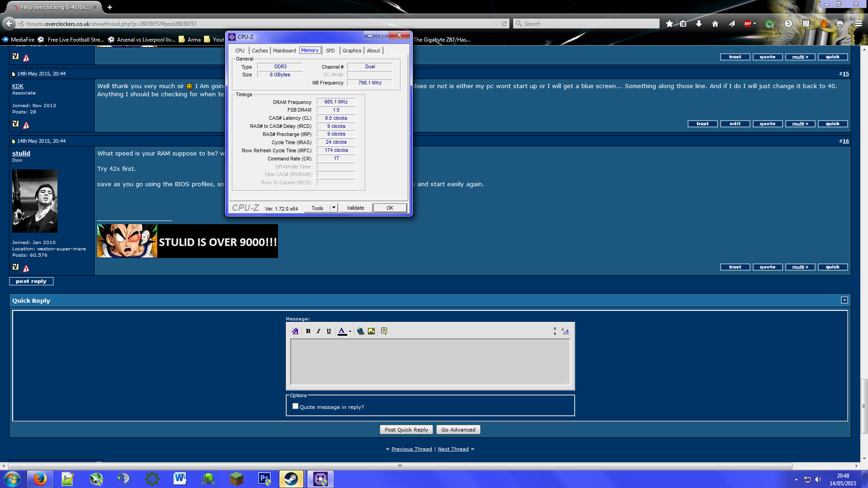The image size is (868, 488).
Task: Toggle bold formatting in quick reply
Action: point(308,331)
